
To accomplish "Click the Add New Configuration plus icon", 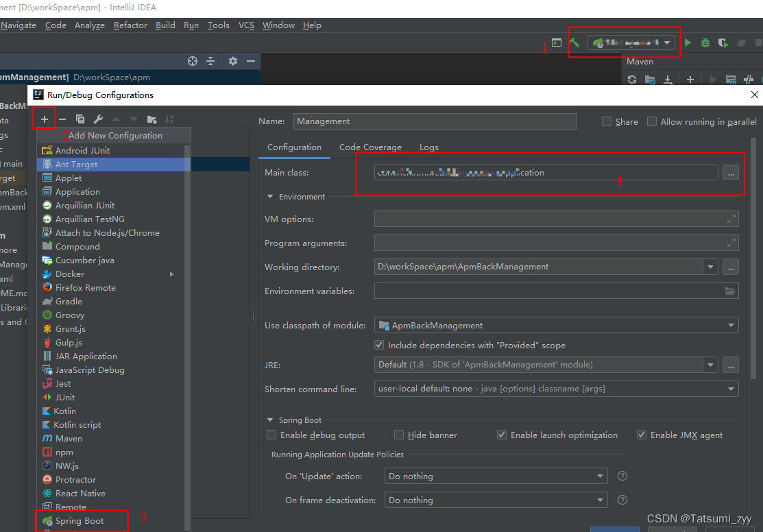I will [x=45, y=119].
